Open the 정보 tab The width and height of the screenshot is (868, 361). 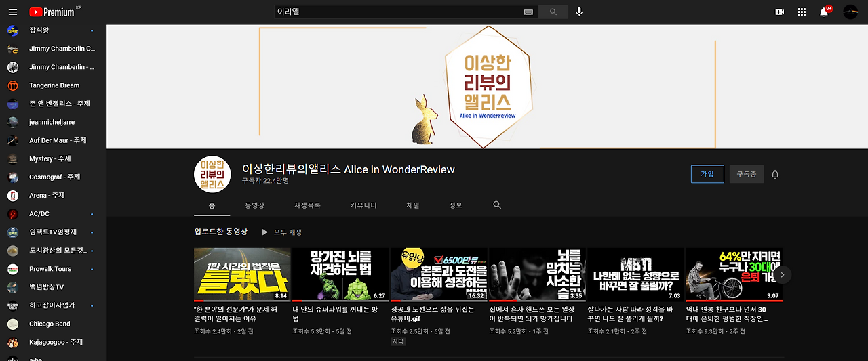tap(456, 205)
